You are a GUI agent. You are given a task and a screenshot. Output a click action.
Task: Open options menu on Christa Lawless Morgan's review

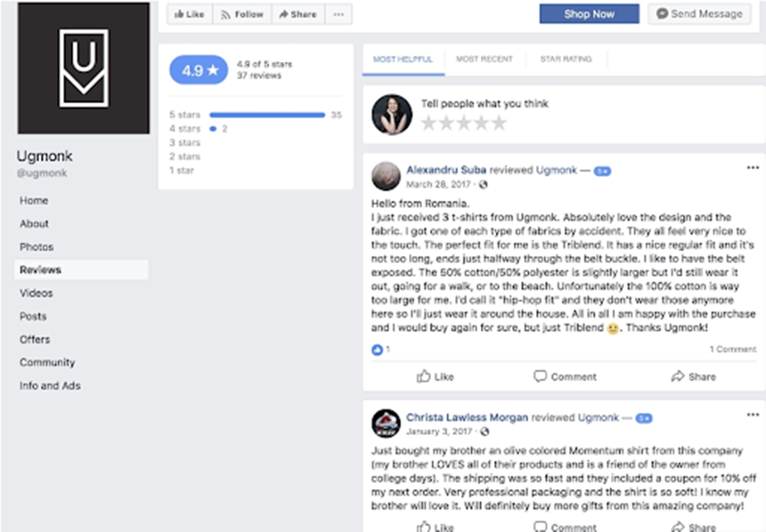pyautogui.click(x=753, y=415)
